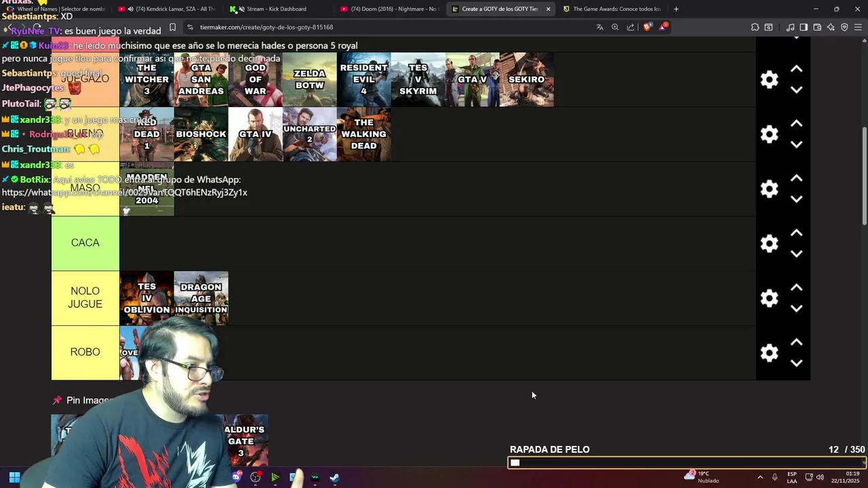This screenshot has width=868, height=488.
Task: Select the Baldur's Gate 3 tile
Action: (245, 441)
